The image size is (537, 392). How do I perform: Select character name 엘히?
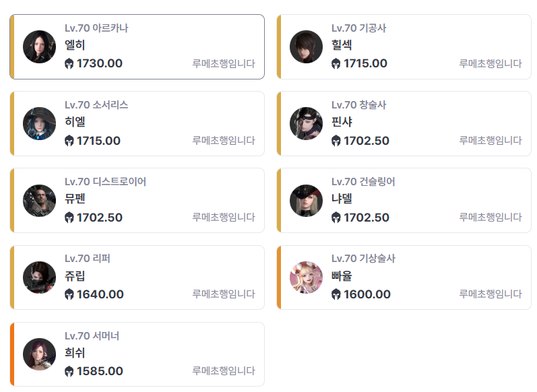(75, 45)
